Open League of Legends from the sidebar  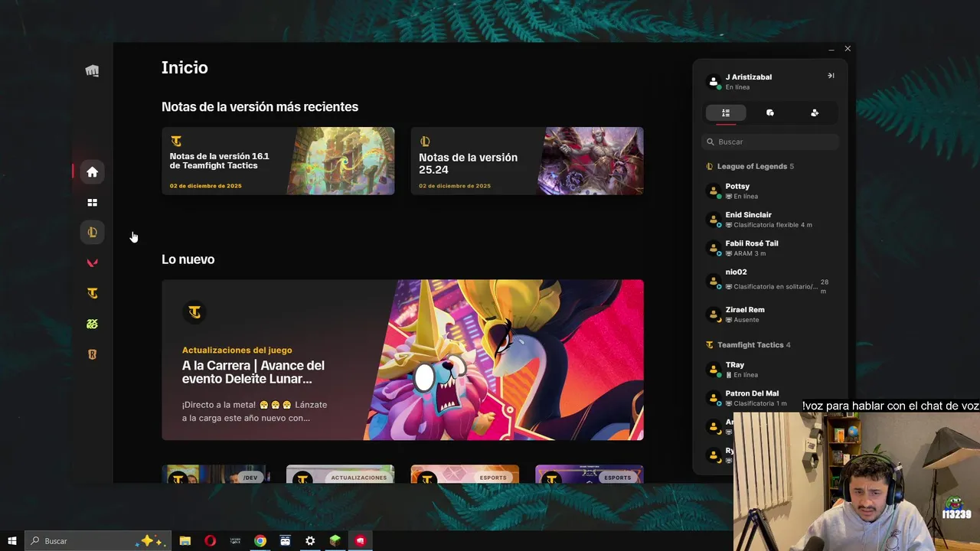click(x=92, y=232)
